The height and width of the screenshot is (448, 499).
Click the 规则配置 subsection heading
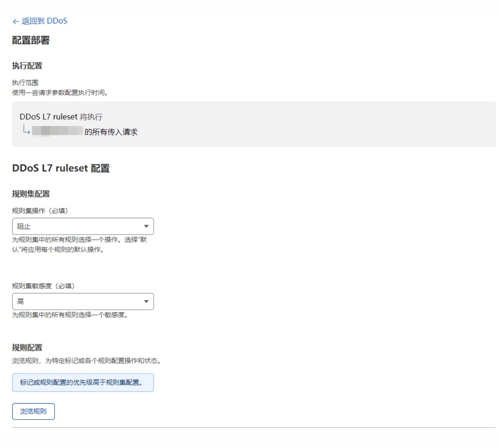pos(27,348)
